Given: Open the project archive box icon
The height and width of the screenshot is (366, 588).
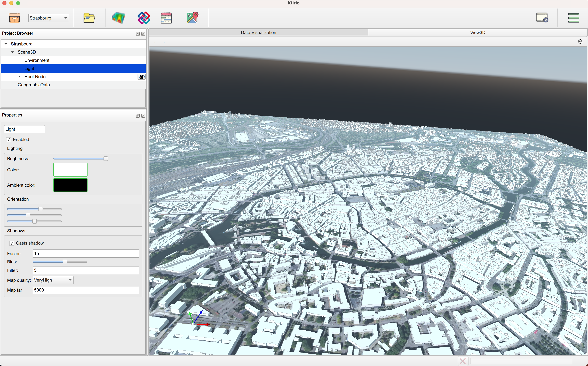Looking at the screenshot, I should [x=14, y=18].
